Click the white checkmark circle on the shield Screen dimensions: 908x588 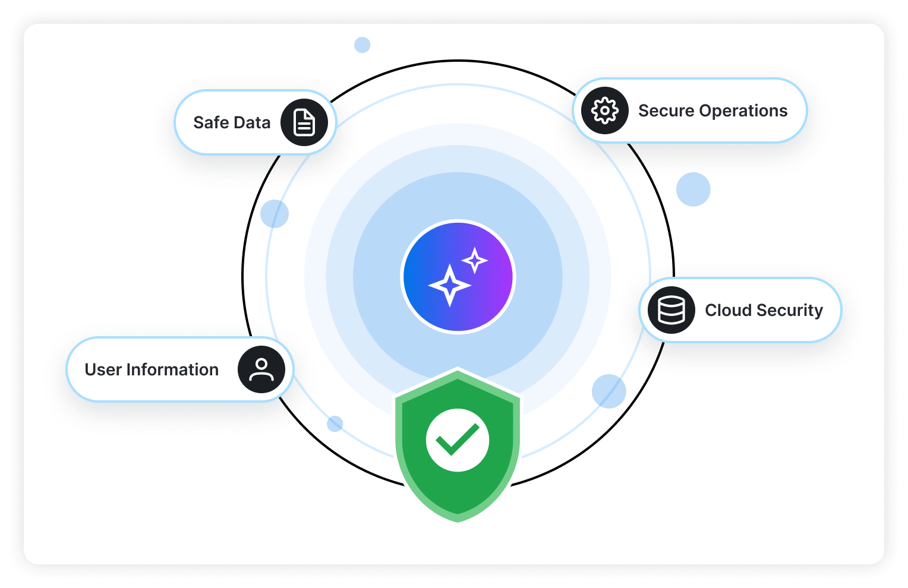pos(458,440)
